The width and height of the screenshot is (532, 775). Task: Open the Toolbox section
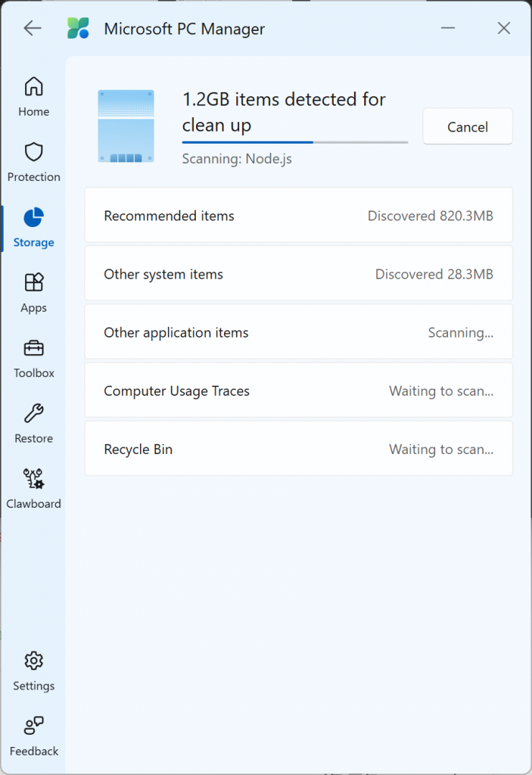[x=33, y=358]
